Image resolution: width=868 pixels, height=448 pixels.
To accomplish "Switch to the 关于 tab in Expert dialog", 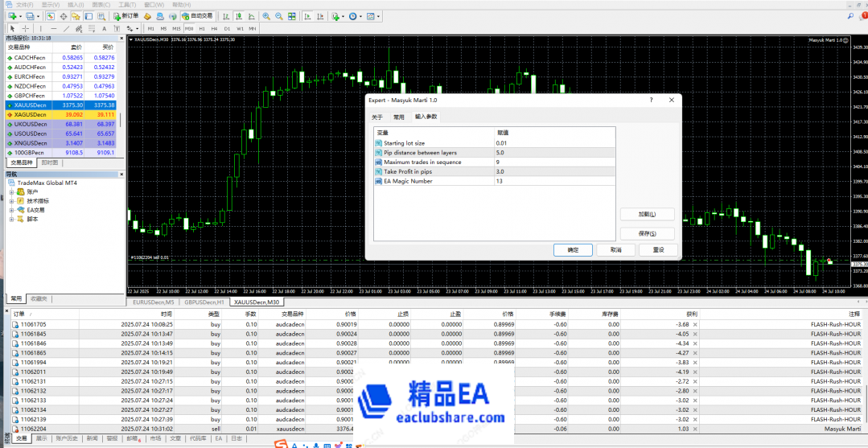I will pos(377,117).
